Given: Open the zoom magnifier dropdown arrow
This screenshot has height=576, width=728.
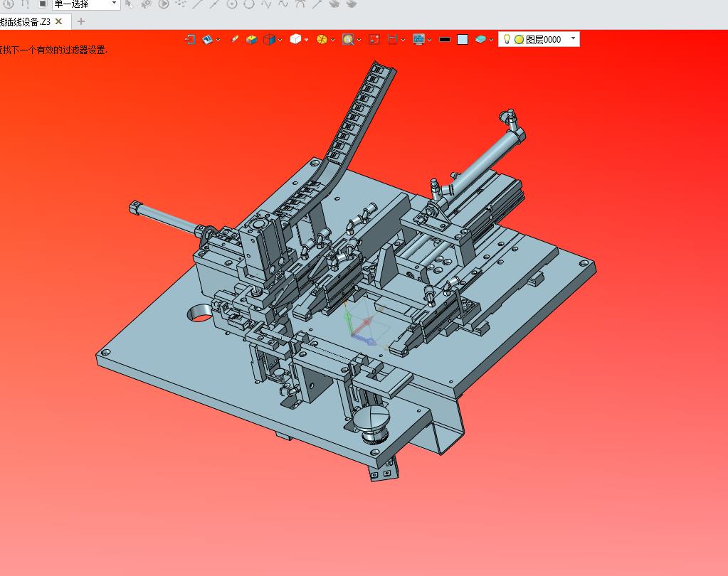Looking at the screenshot, I should tap(359, 40).
